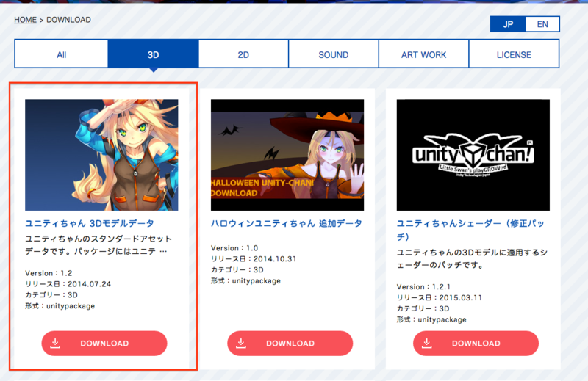Click the 'リリース日 : 2014.07.24' text
588x381 pixels.
tap(68, 284)
